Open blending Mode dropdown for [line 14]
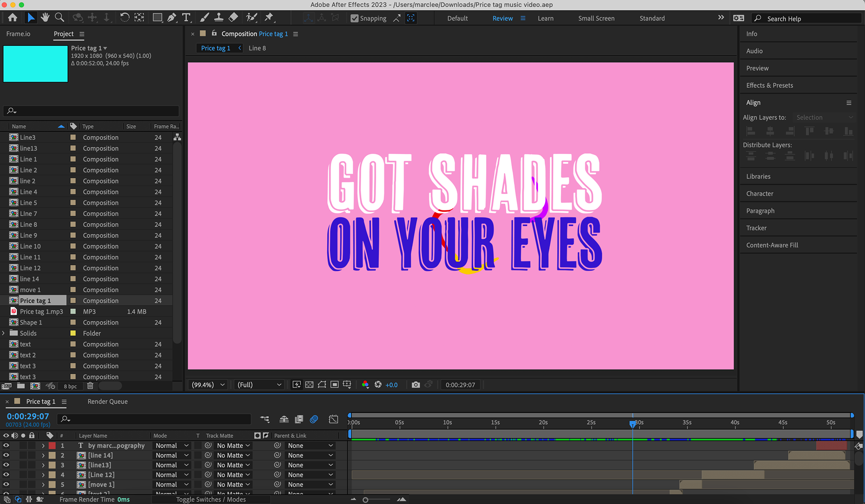The width and height of the screenshot is (865, 504). [x=172, y=455]
